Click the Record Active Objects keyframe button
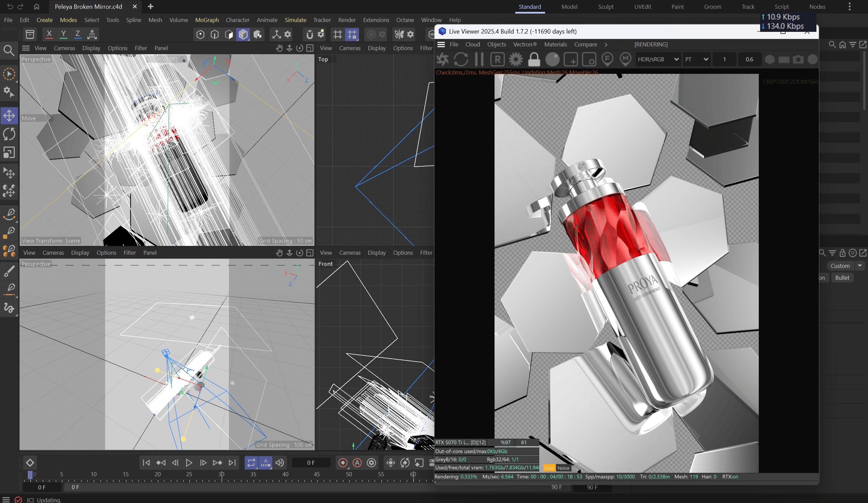 click(343, 463)
